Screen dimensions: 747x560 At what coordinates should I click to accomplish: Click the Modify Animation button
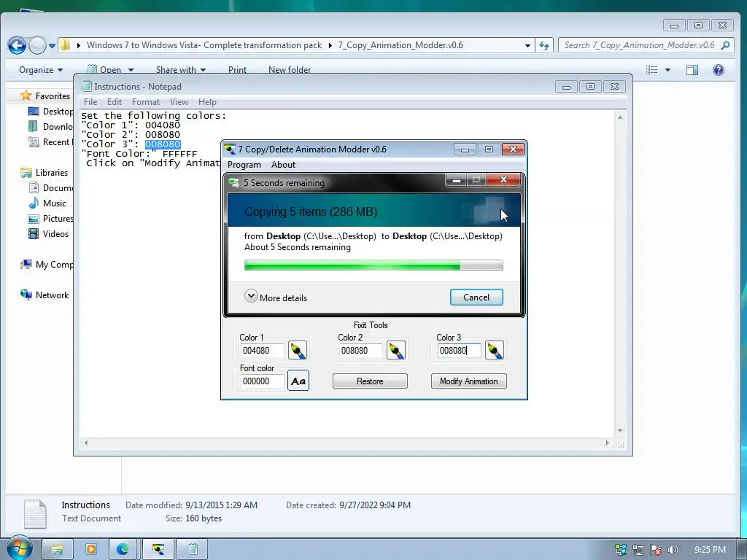click(469, 381)
